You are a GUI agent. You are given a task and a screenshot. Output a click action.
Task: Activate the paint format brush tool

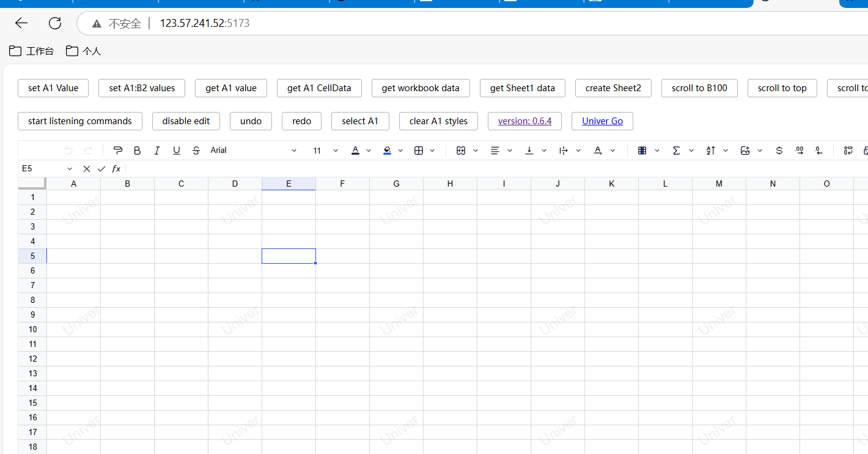click(x=118, y=151)
